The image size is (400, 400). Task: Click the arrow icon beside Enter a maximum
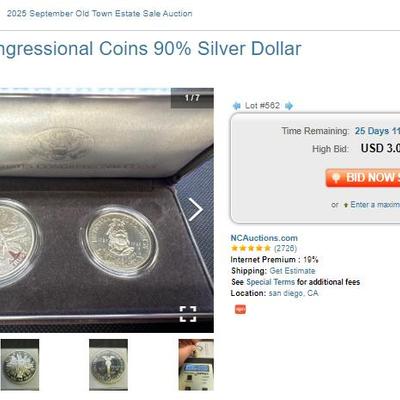pyautogui.click(x=346, y=205)
